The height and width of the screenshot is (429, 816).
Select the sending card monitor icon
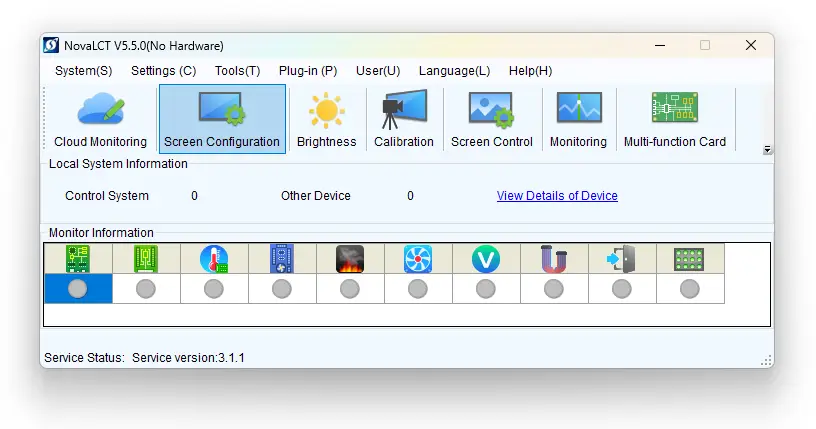[78, 259]
